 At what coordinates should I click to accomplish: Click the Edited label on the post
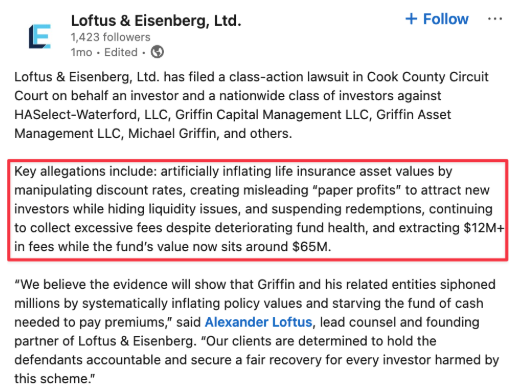point(121,52)
